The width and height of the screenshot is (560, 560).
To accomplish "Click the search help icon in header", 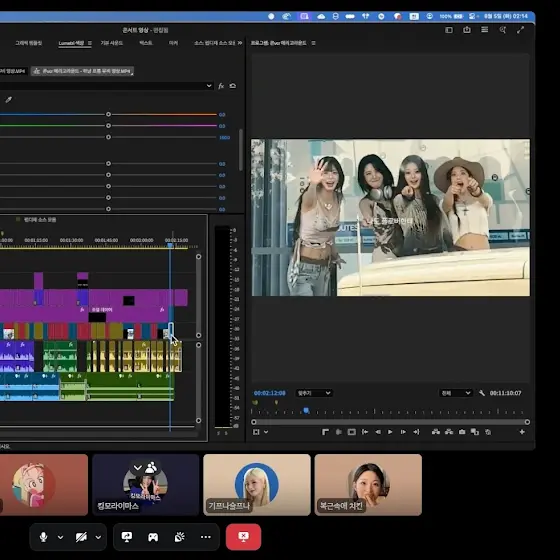I will tap(502, 30).
